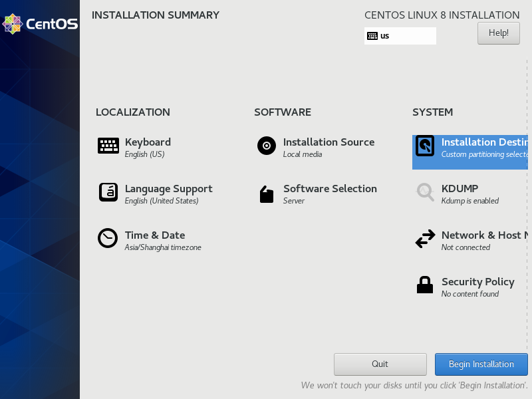This screenshot has width=532, height=399.
Task: Click the CentOS logo in the sidebar
Action: click(x=40, y=24)
